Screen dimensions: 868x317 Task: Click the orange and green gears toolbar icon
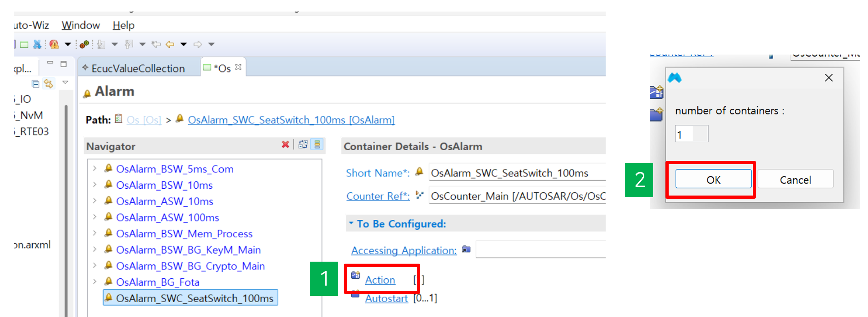click(x=84, y=44)
